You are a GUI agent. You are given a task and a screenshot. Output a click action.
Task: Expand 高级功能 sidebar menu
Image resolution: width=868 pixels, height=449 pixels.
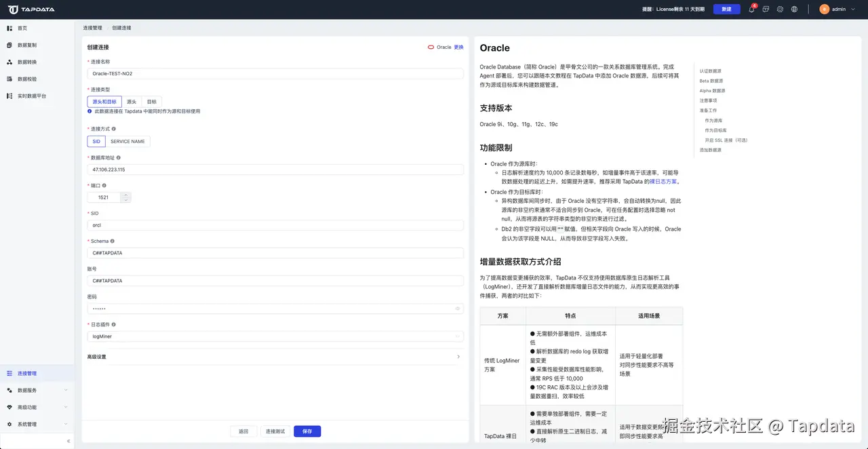[37, 407]
